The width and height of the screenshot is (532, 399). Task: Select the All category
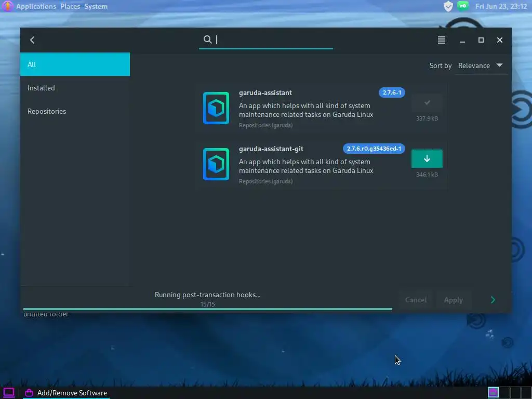pos(75,64)
